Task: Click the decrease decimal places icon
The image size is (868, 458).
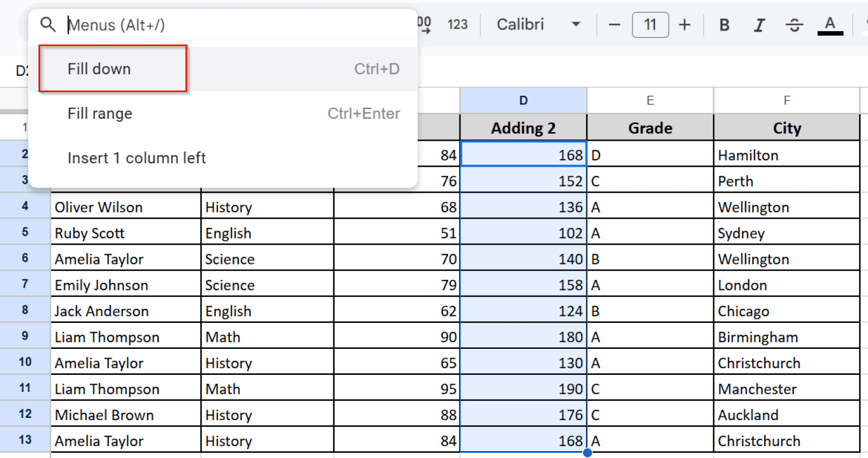Action: point(421,24)
